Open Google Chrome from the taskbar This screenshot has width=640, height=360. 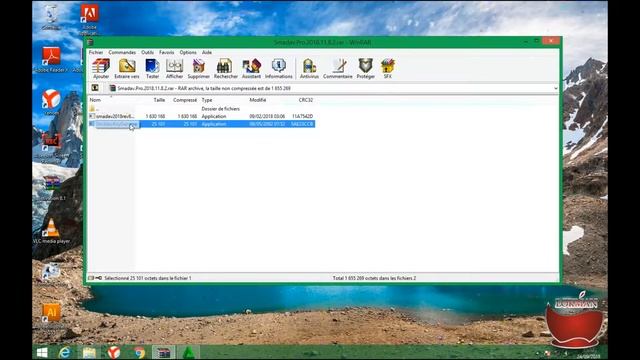pyautogui.click(x=139, y=352)
